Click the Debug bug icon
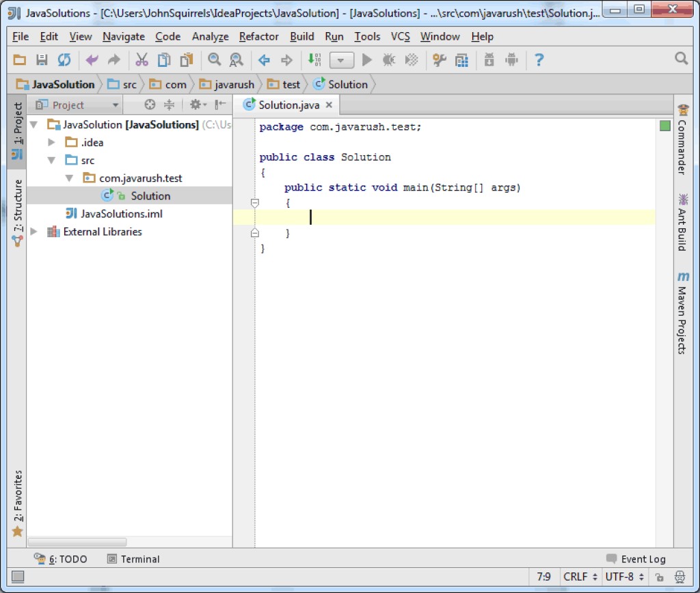700x593 pixels. pos(389,60)
